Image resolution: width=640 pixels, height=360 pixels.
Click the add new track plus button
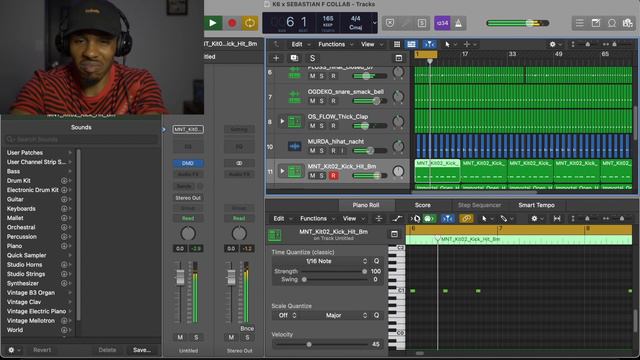point(276,58)
